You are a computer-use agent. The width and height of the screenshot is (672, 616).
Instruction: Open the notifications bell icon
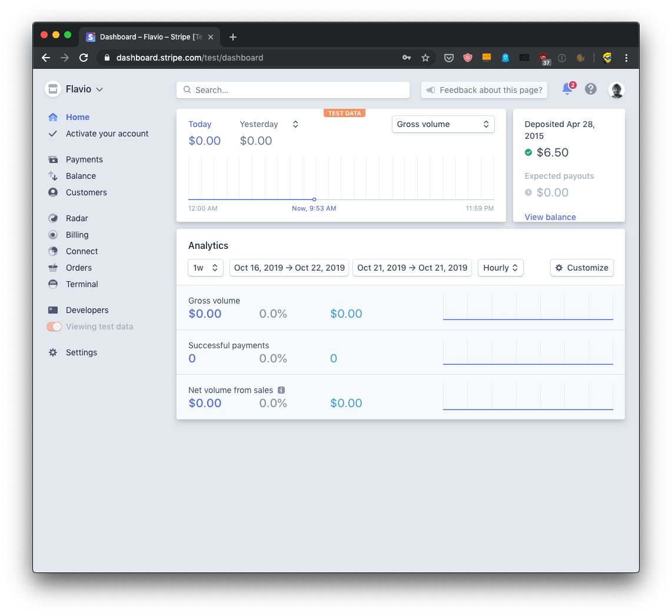tap(567, 89)
